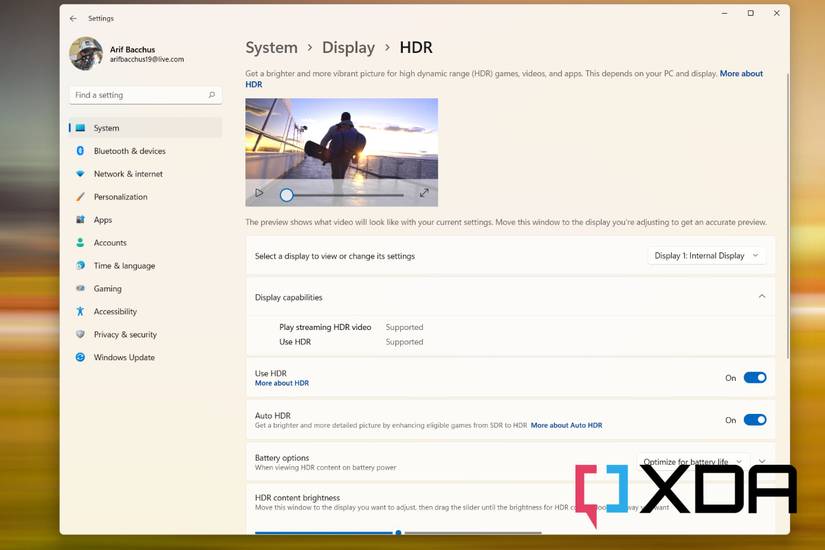Disable the Auto HDR switch
825x550 pixels.
(754, 420)
